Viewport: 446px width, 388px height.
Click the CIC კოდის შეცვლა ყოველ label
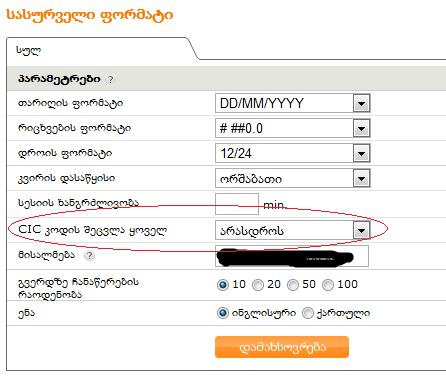[x=92, y=230]
